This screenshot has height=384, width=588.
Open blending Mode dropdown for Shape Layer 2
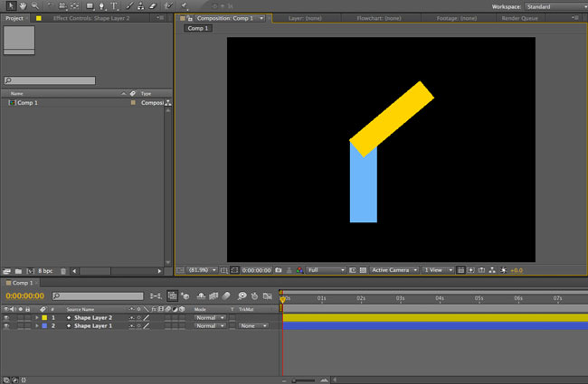(x=210, y=318)
